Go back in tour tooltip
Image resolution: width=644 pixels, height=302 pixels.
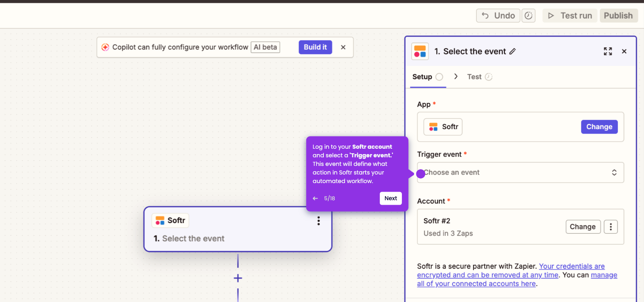tap(315, 198)
